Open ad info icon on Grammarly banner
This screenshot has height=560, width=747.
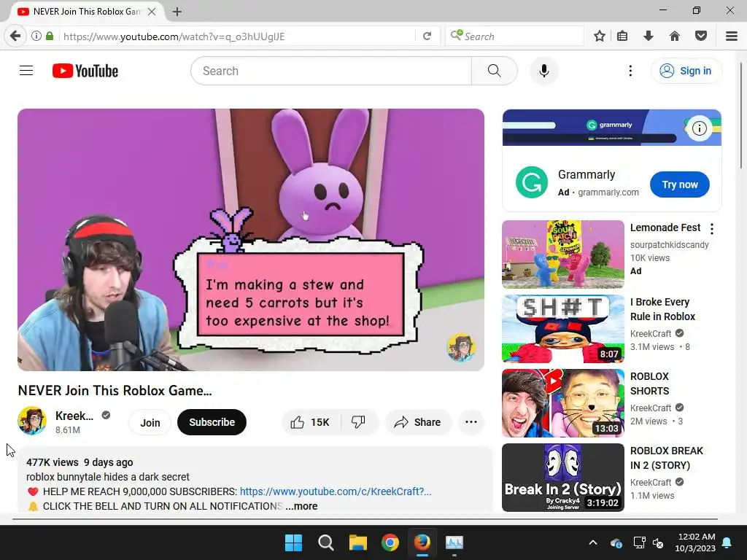tap(699, 128)
